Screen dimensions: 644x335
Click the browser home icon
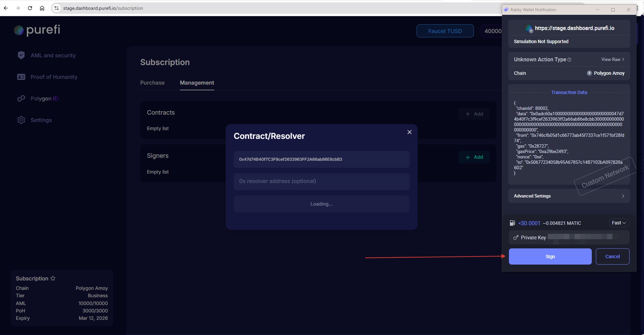tap(42, 8)
